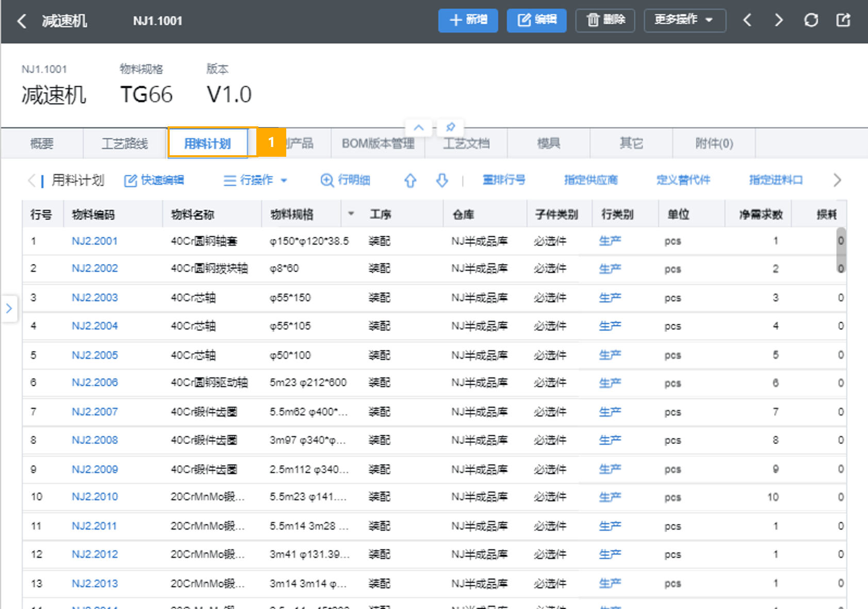The width and height of the screenshot is (868, 609).
Task: Click 快速编辑 quick edit
Action: (x=154, y=180)
